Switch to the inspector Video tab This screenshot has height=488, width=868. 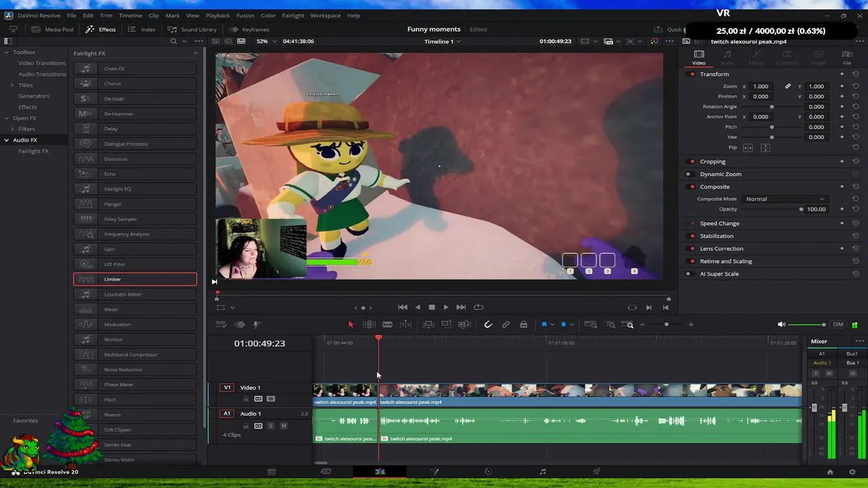coord(698,58)
